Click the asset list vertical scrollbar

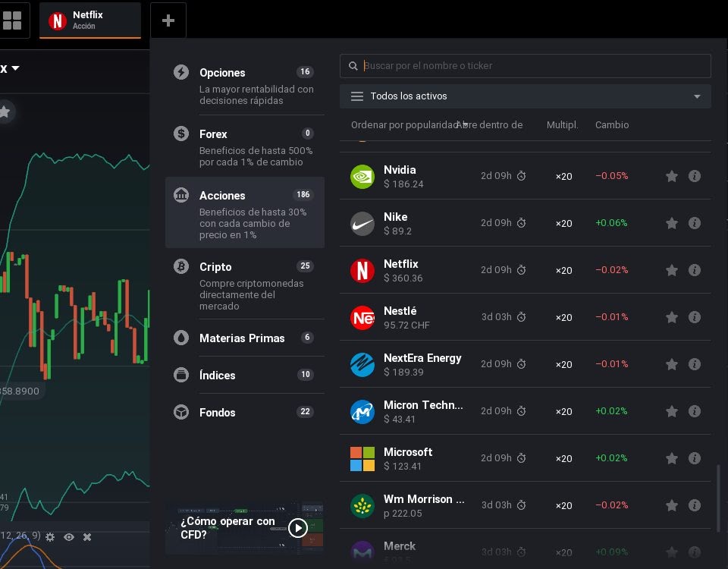(718, 498)
